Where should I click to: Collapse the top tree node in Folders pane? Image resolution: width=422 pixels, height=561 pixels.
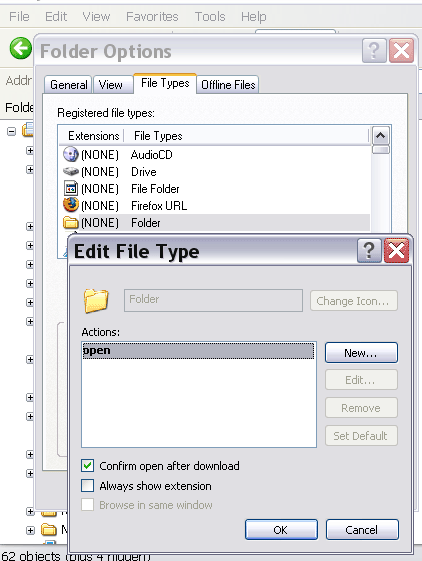pos(11,131)
